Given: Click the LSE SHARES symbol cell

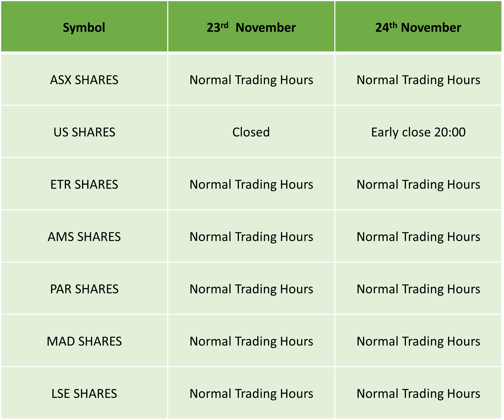Looking at the screenshot, I should 84,393.
